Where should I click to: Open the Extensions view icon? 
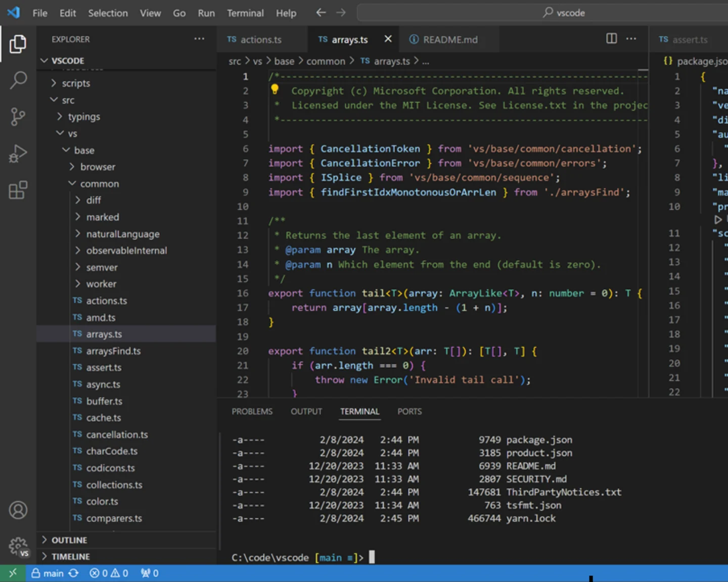[18, 190]
